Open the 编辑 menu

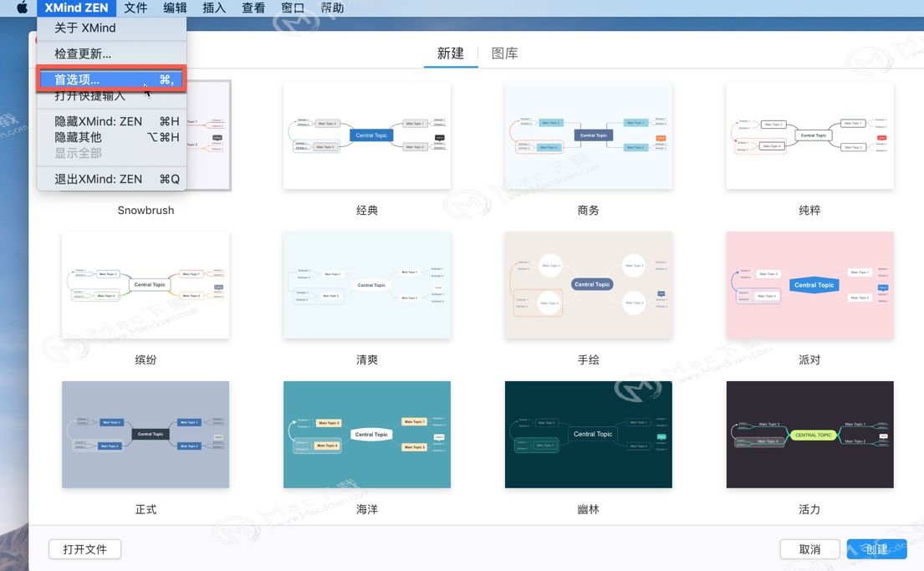click(175, 8)
